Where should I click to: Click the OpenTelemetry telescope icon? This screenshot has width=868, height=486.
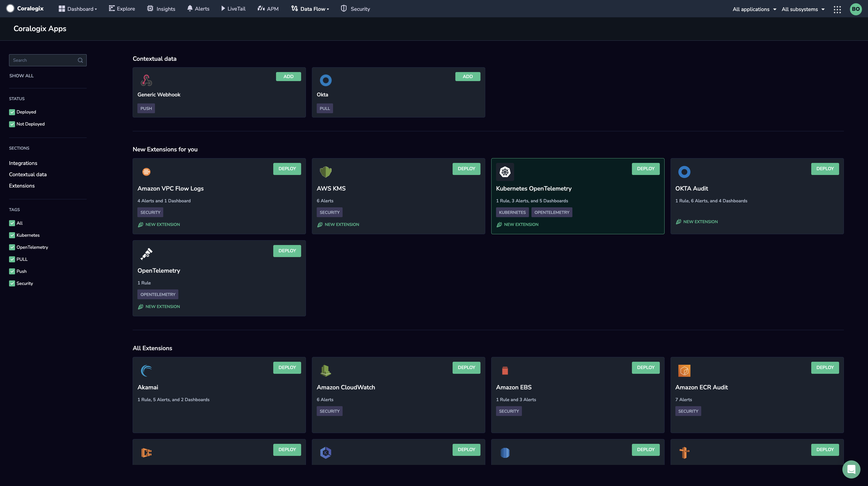[x=146, y=254]
